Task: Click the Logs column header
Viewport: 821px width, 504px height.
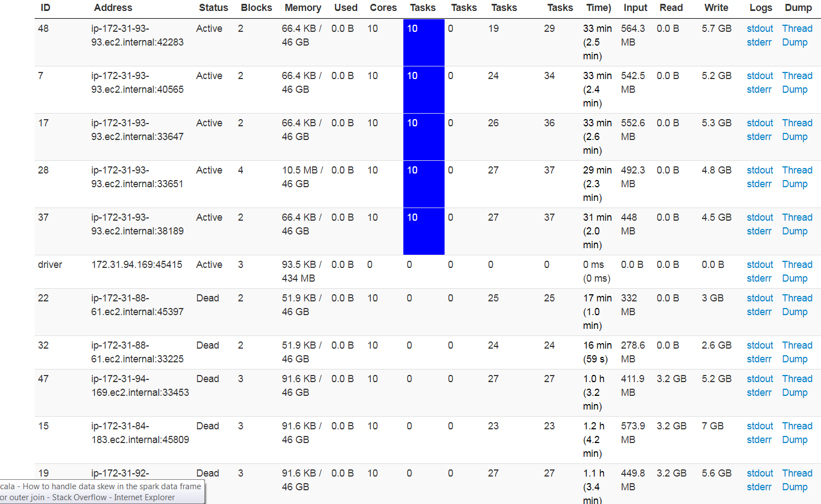Action: (x=761, y=8)
